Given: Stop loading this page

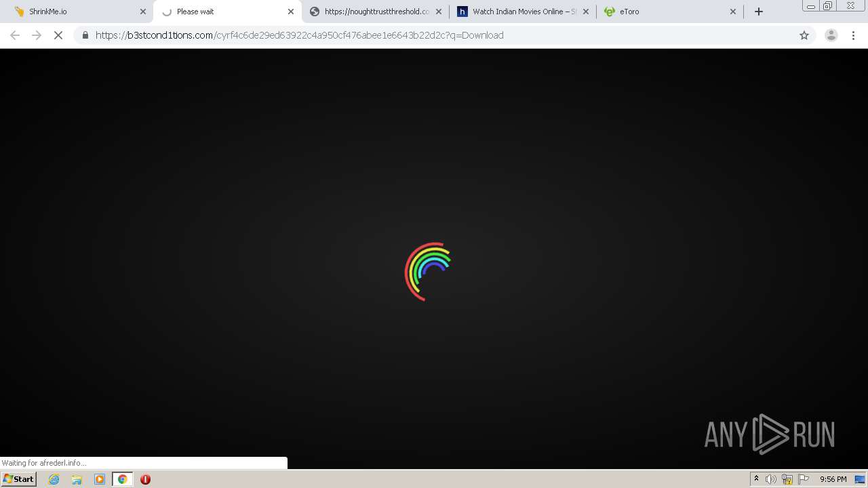Looking at the screenshot, I should pos(58,35).
